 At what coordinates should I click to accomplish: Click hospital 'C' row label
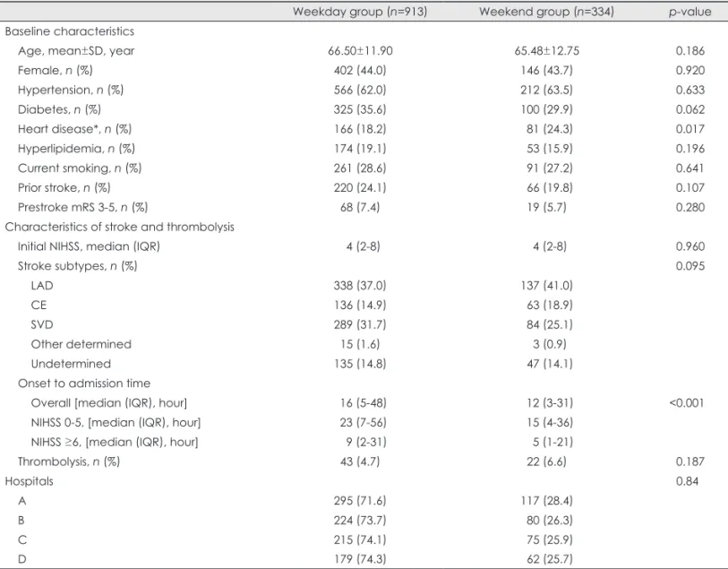[x=22, y=539]
